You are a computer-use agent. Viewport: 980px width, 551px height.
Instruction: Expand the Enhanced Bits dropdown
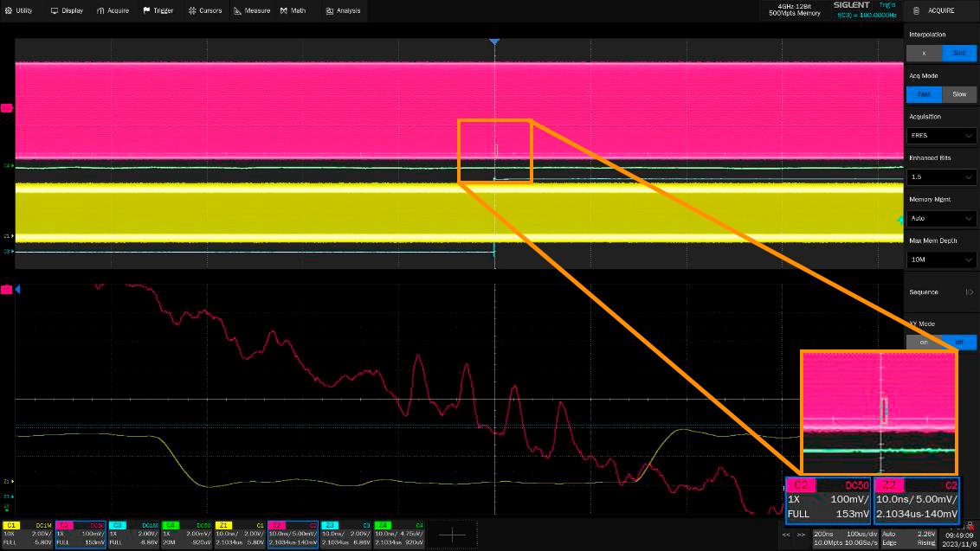(x=941, y=176)
